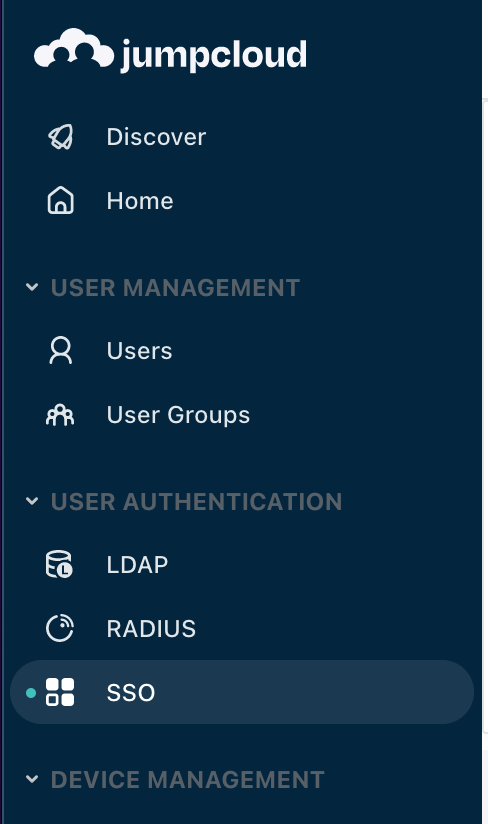Select the SSO text label
Screen dimensions: 488x824
click(x=131, y=693)
